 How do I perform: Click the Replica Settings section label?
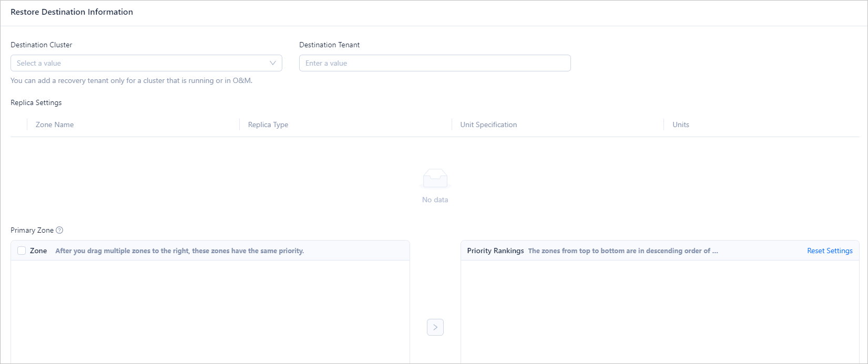pos(36,102)
